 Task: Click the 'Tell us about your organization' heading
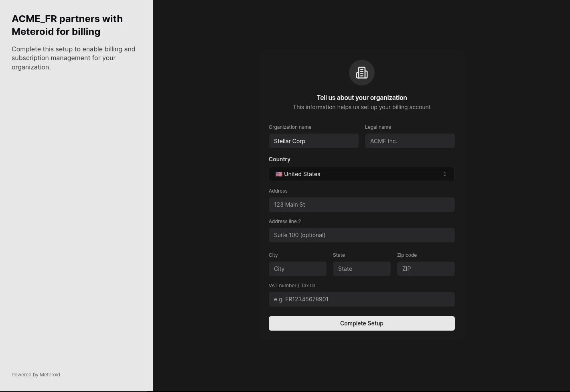362,97
